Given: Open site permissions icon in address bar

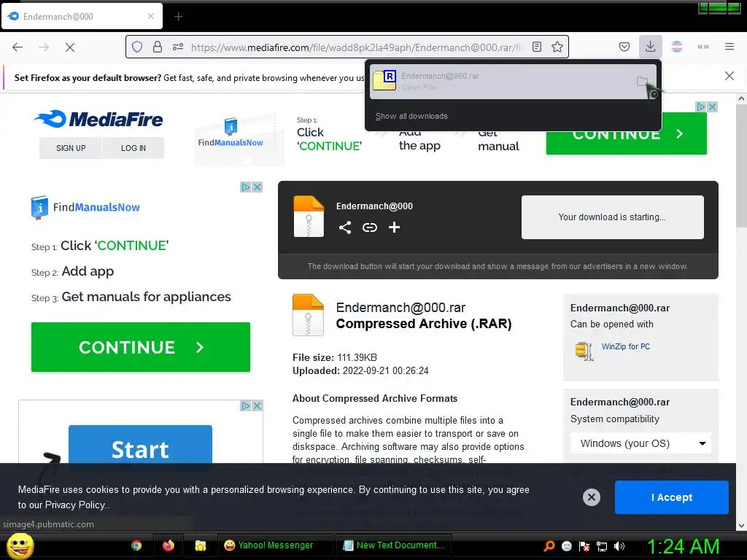Looking at the screenshot, I should (178, 47).
